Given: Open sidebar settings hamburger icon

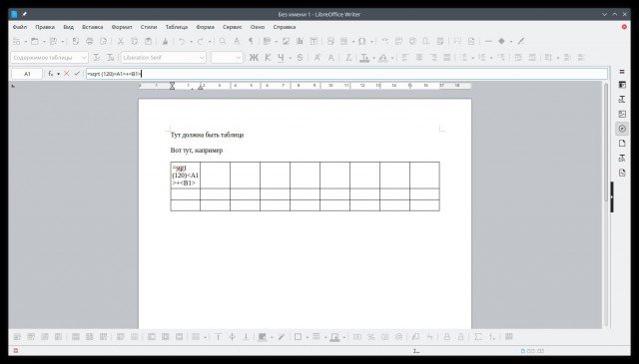Looking at the screenshot, I should 622,72.
